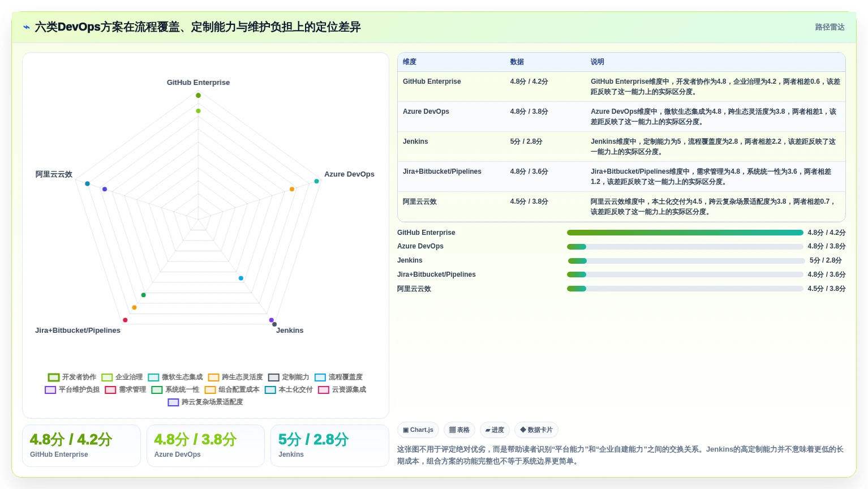Click the Azure DevOps radar axis label

349,174
